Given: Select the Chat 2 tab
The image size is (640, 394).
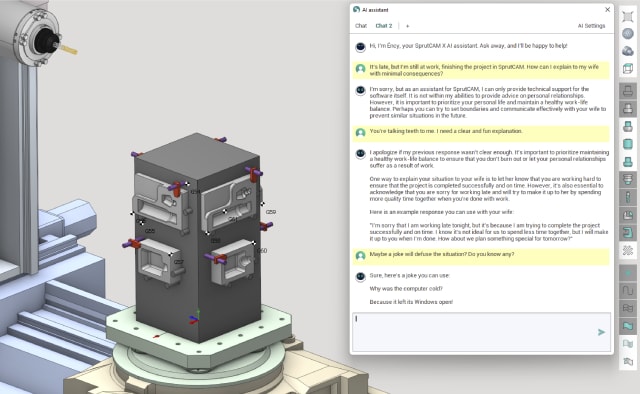Looking at the screenshot, I should click(384, 26).
